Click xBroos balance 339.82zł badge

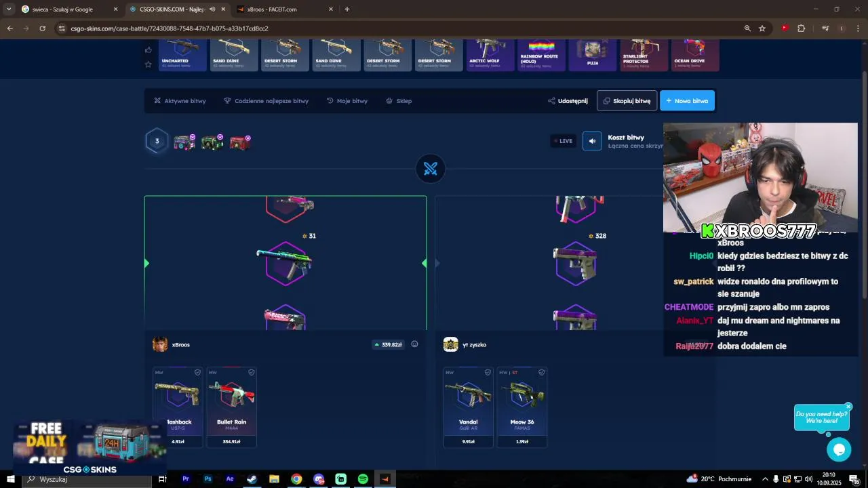pos(388,344)
